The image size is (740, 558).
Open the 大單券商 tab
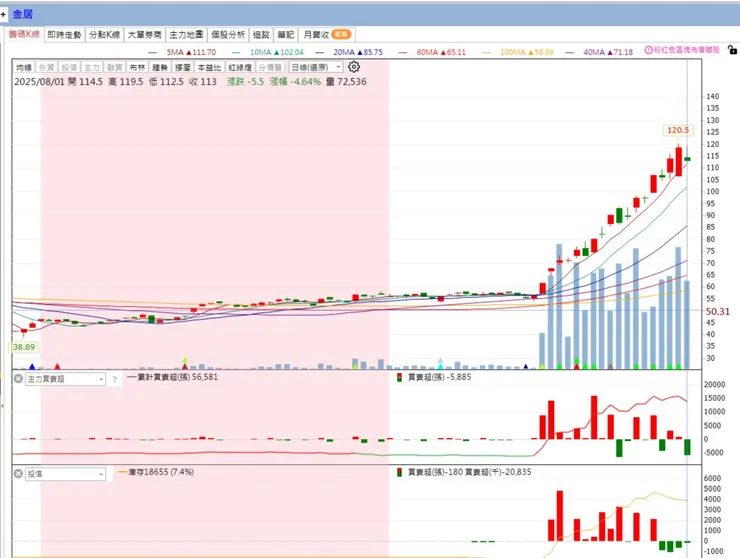[144, 34]
